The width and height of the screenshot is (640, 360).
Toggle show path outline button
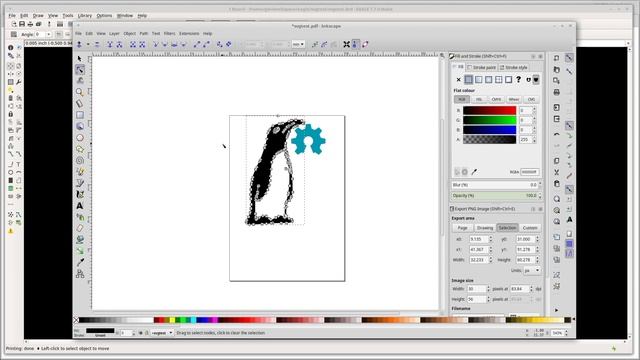(x=365, y=44)
